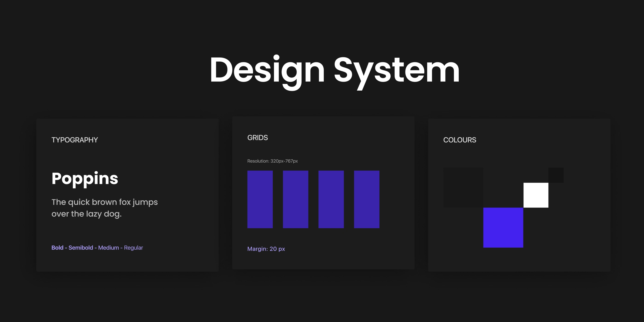Select the COLOURS heading
The width and height of the screenshot is (644, 322).
click(x=460, y=140)
